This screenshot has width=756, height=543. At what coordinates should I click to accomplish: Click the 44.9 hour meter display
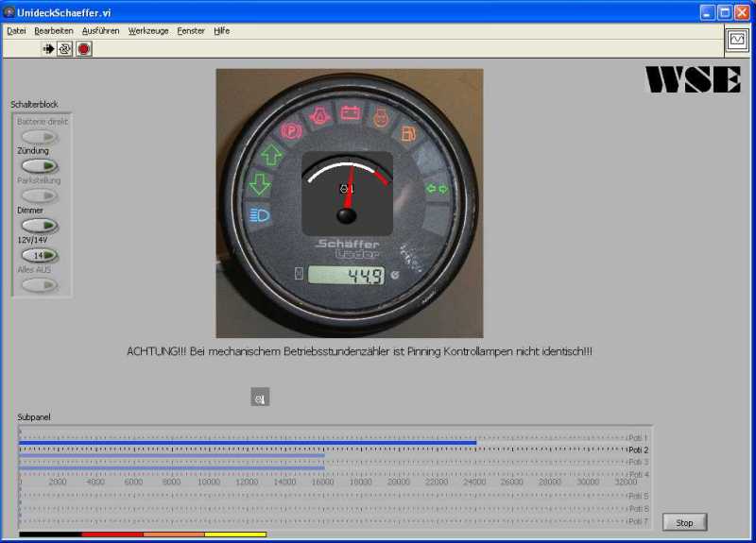click(346, 275)
